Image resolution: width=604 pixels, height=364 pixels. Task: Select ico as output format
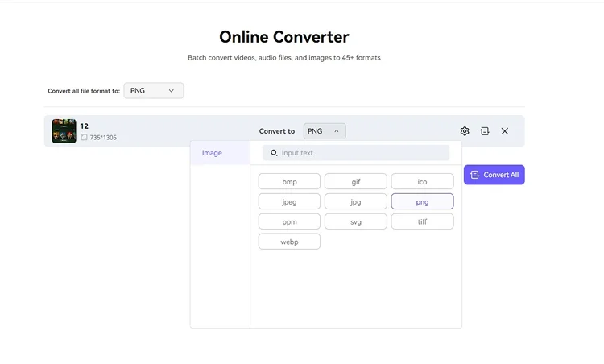[x=422, y=182]
